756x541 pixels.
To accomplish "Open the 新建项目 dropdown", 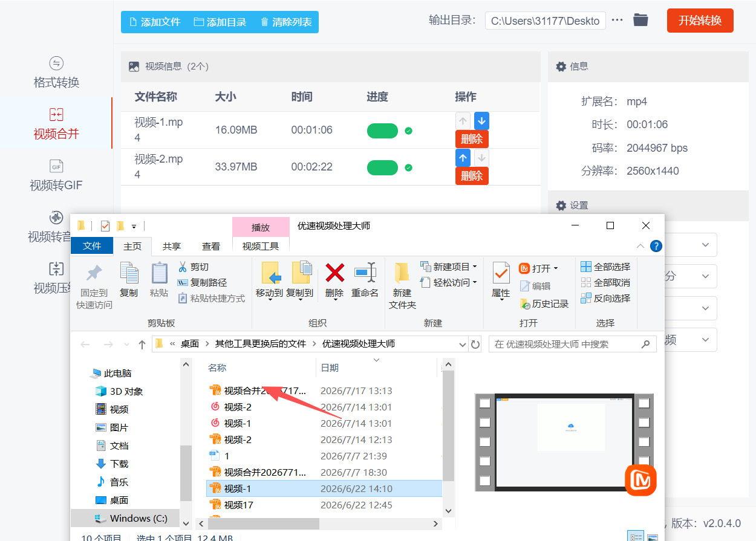I will click(x=448, y=267).
